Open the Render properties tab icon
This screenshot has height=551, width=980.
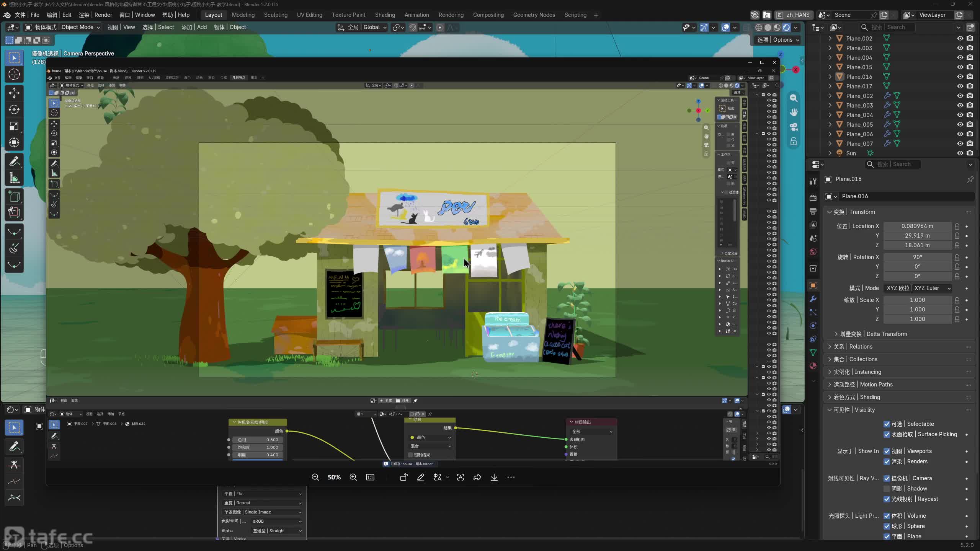click(x=813, y=198)
